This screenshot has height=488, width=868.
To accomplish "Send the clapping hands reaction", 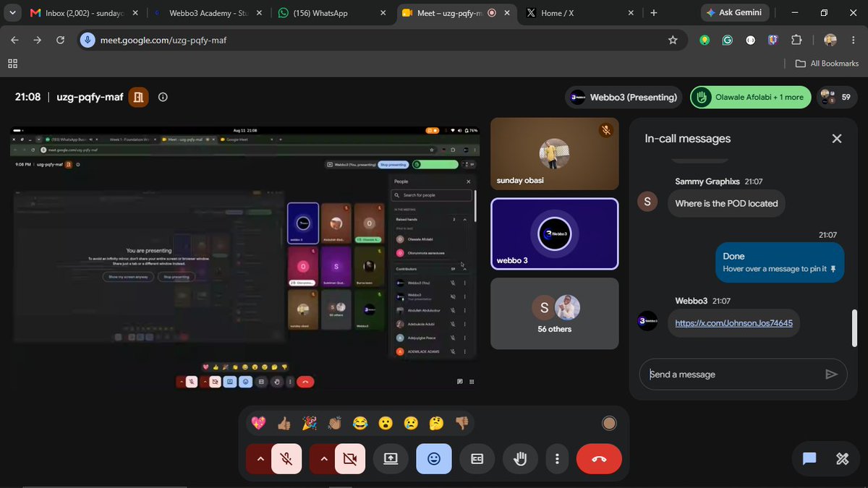I will click(334, 423).
